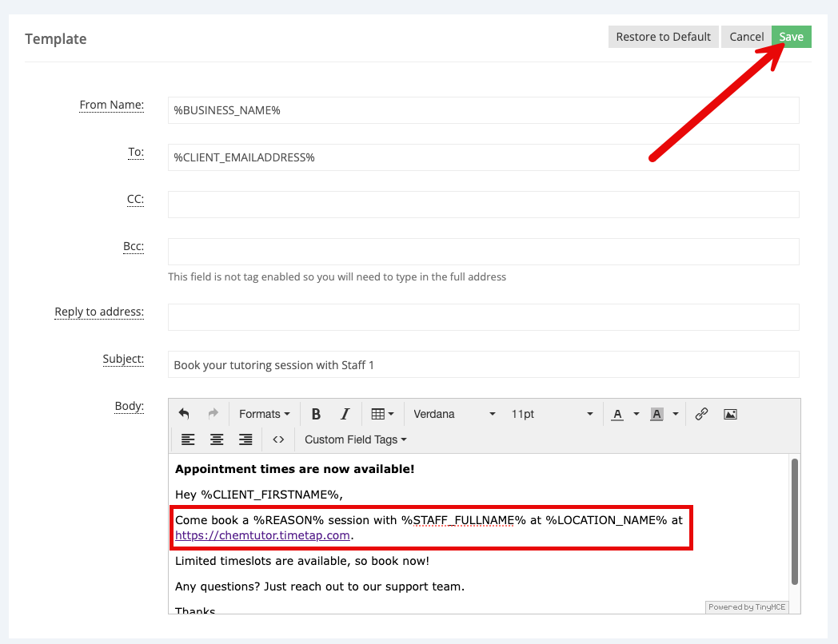
Task: Open the Custom Field Tags menu
Action: pos(355,439)
